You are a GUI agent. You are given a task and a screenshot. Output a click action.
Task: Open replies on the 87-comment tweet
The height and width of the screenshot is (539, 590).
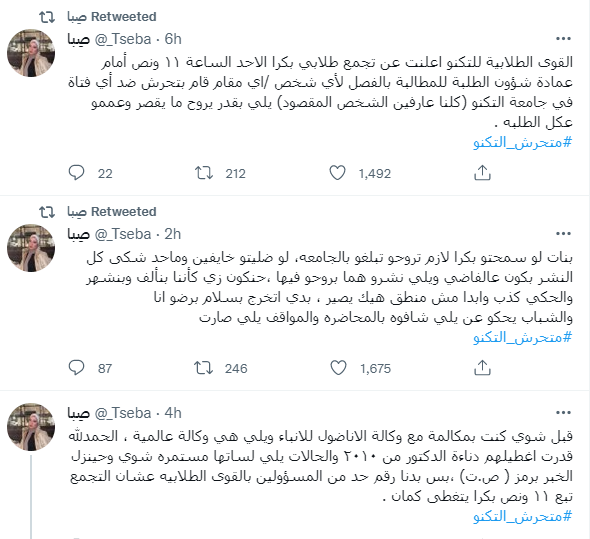76,368
